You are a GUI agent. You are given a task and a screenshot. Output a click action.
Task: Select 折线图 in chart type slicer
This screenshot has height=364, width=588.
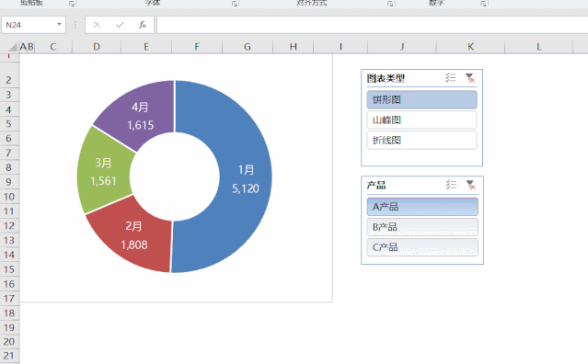point(421,140)
